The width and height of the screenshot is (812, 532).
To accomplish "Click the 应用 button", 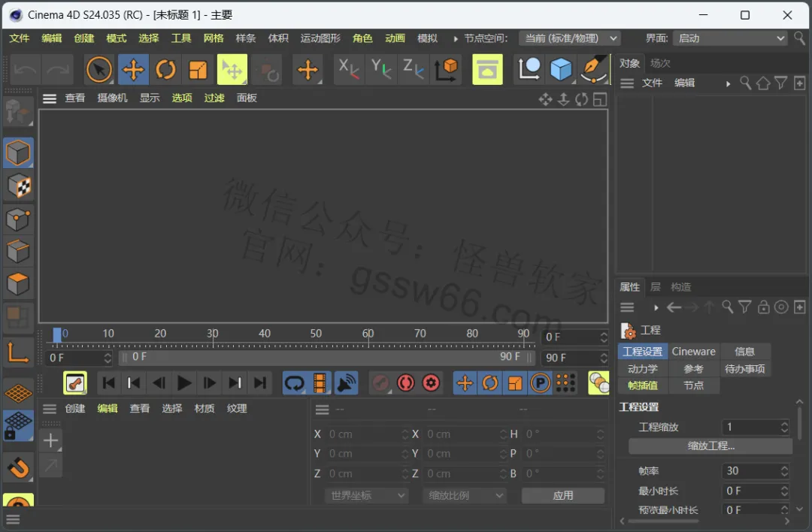I will [x=563, y=495].
